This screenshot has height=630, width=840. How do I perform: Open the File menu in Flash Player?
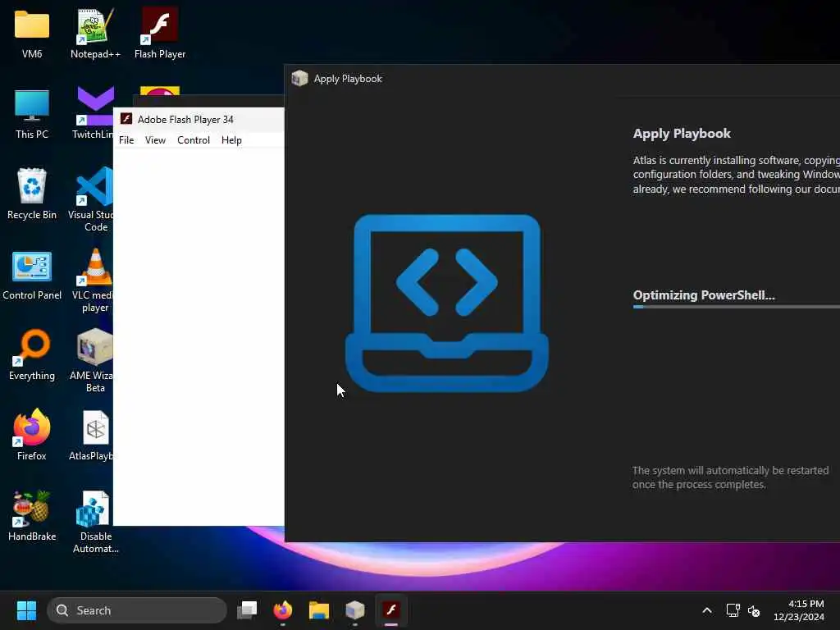126,139
